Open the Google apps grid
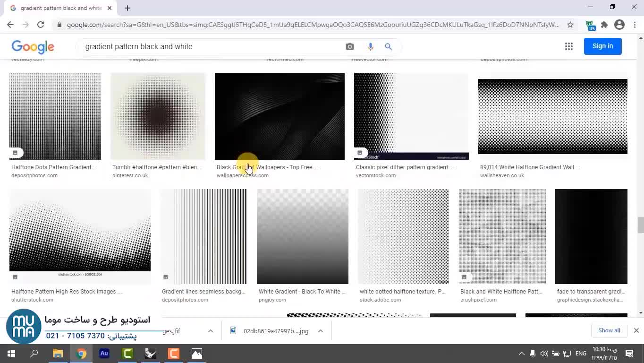Image resolution: width=644 pixels, height=363 pixels. point(568,46)
